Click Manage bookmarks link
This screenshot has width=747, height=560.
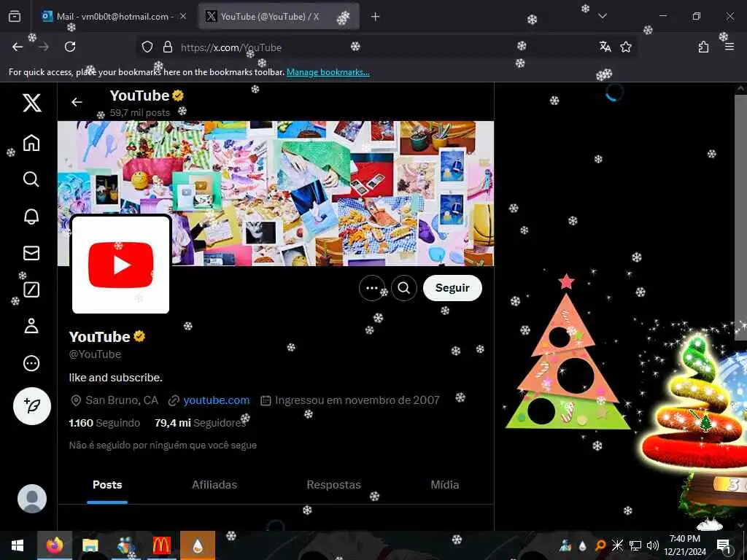(x=328, y=72)
